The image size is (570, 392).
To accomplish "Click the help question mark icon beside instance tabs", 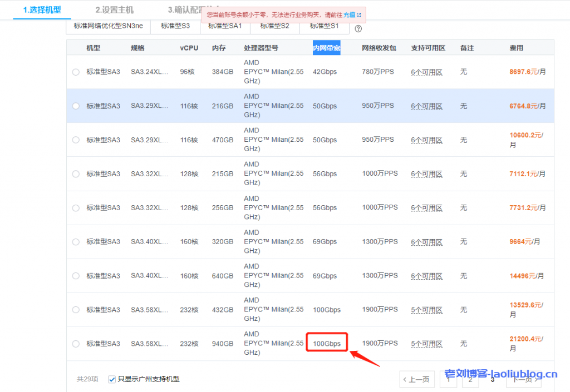I will tap(358, 29).
